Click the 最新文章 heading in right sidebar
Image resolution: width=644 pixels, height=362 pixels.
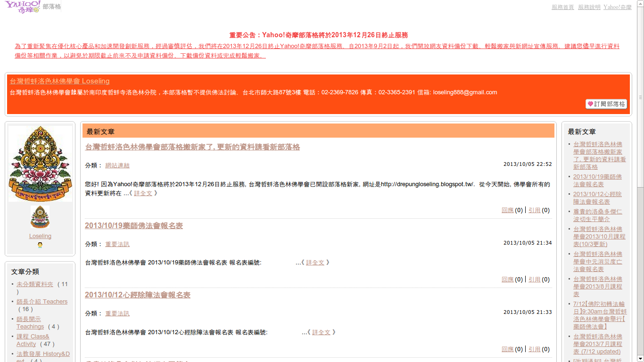tap(582, 132)
